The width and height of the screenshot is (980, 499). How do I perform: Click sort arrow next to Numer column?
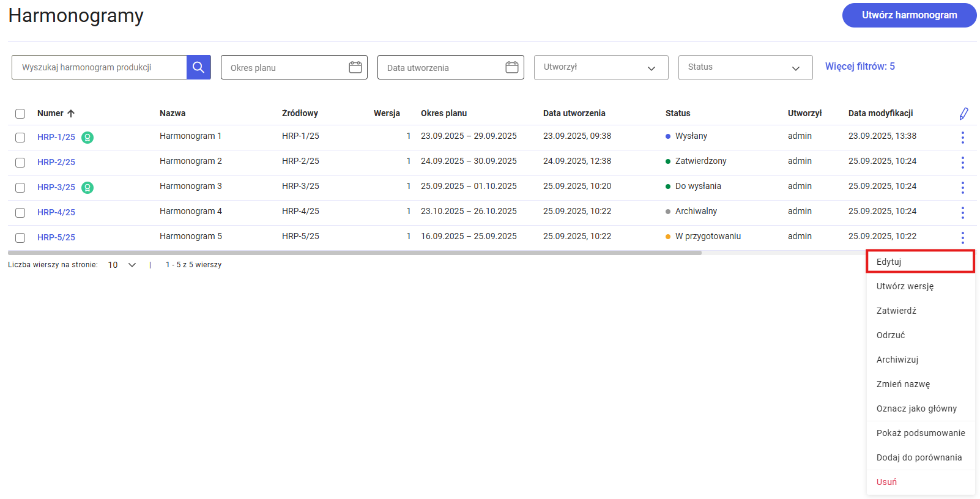pos(71,114)
